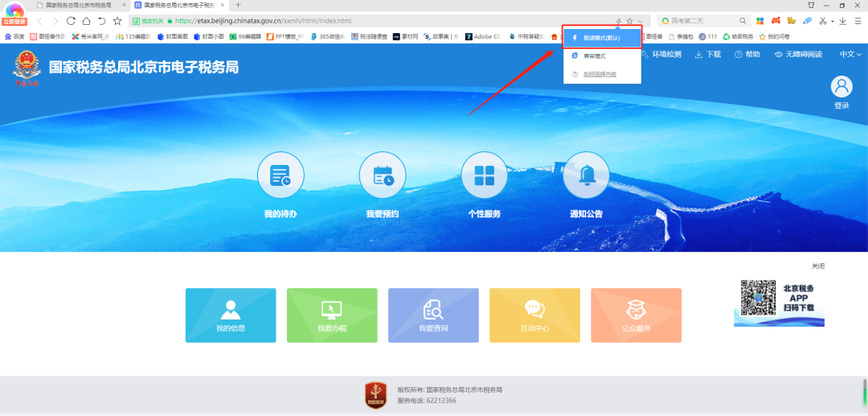The width and height of the screenshot is (868, 416).
Task: Expand the 中文 language dropdown
Action: tap(850, 55)
